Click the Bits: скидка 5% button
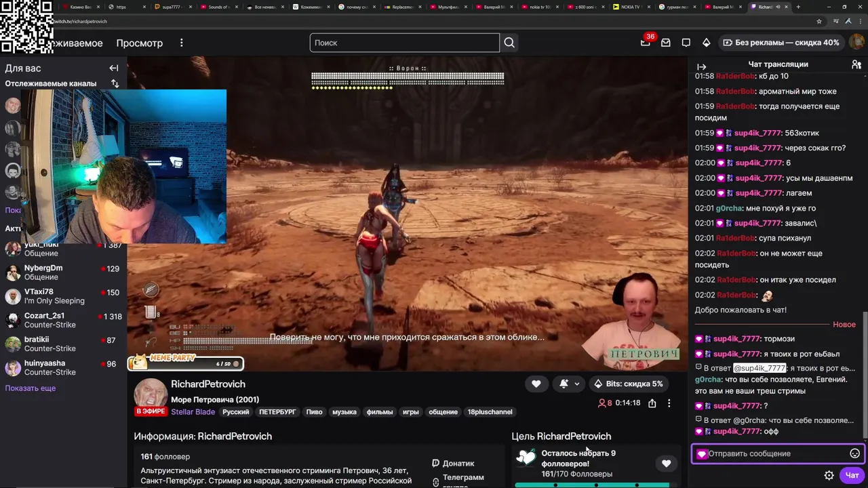 [x=627, y=384]
